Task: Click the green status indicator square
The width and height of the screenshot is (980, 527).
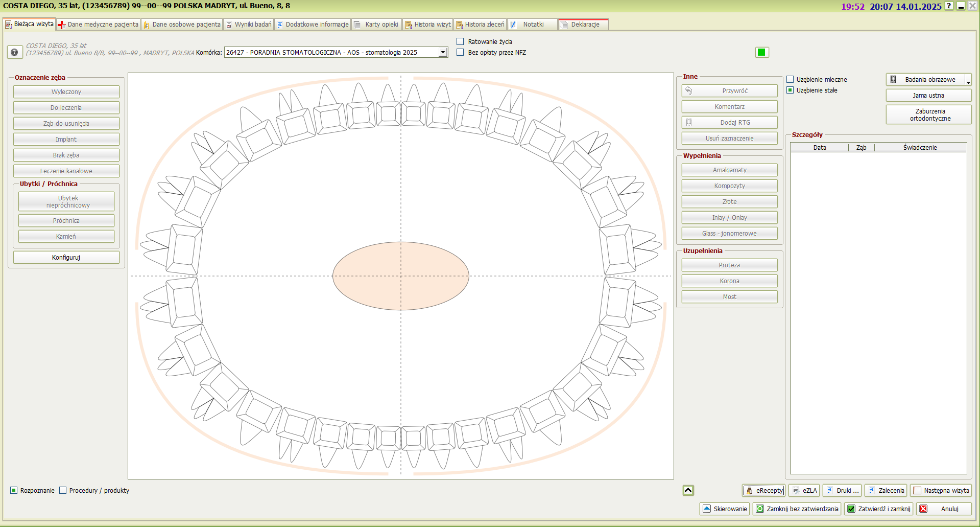Action: coord(761,52)
